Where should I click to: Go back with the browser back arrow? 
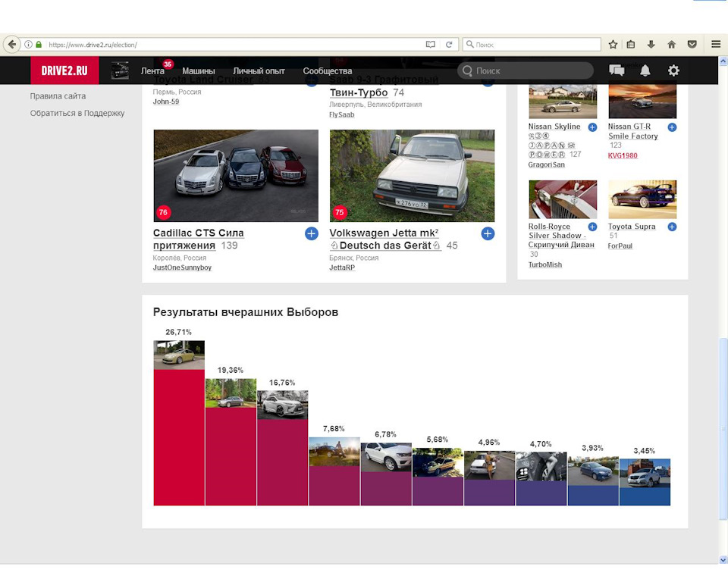[x=12, y=45]
